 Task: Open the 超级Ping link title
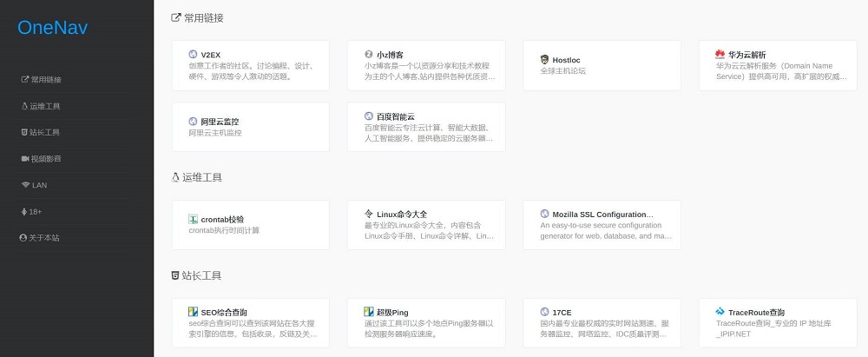coord(392,313)
